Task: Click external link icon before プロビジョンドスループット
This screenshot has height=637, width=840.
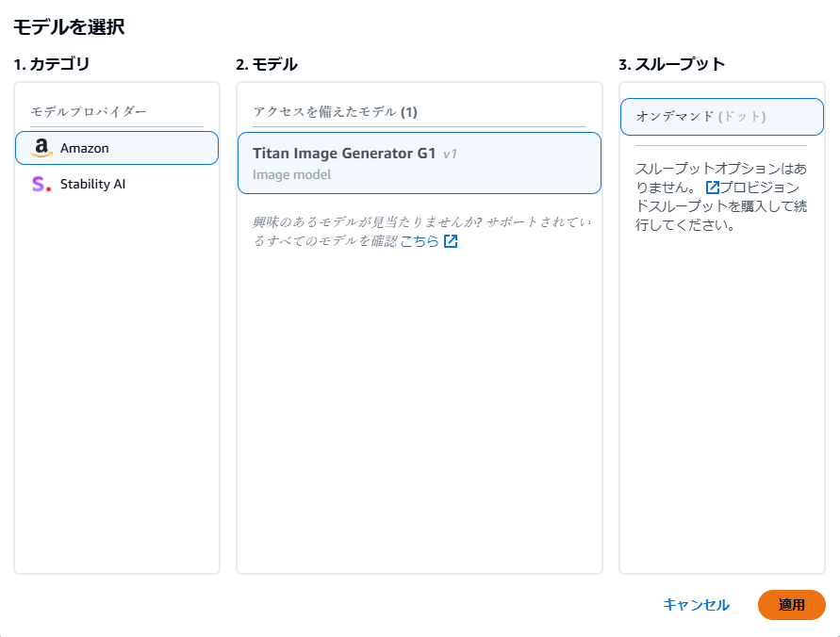Action: tap(713, 188)
